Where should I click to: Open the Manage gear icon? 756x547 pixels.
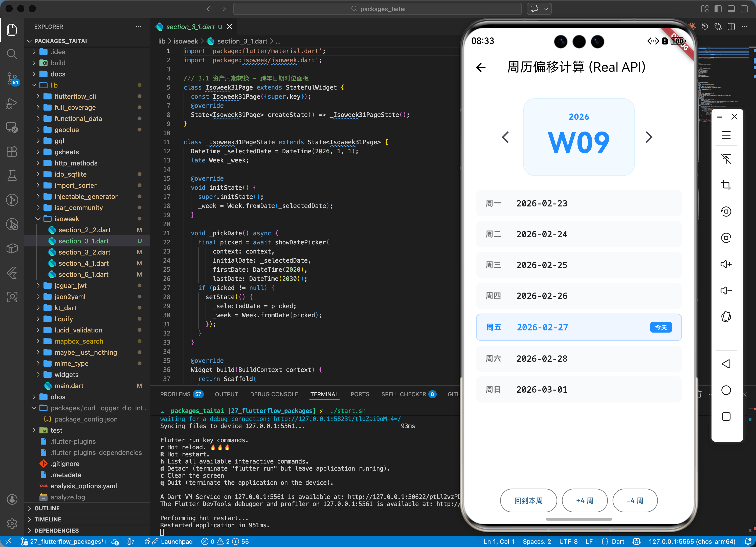[x=12, y=523]
